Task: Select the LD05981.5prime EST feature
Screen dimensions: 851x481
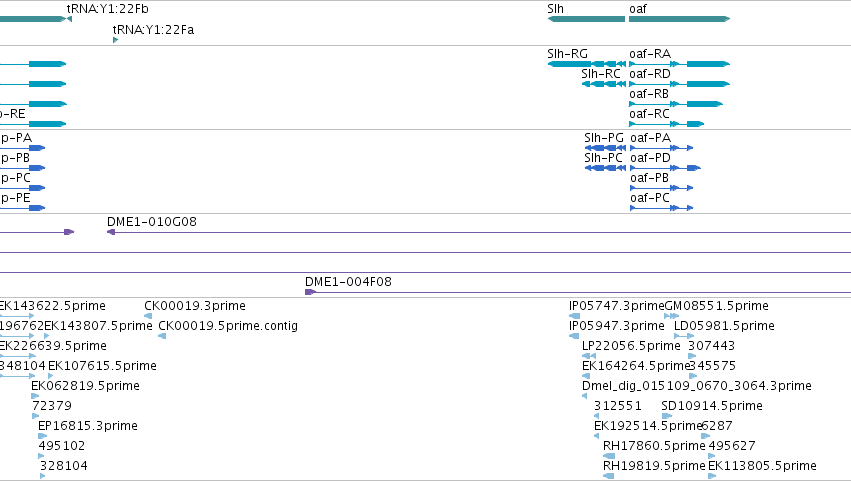Action: (684, 336)
